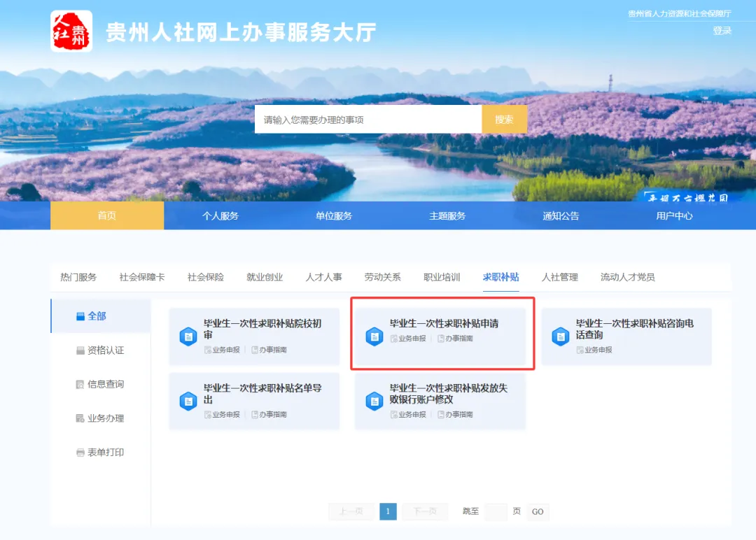Click 业务申报 under 毕业生一次性求职补贴院校初审
Viewport: 756px width, 540px height.
(223, 350)
